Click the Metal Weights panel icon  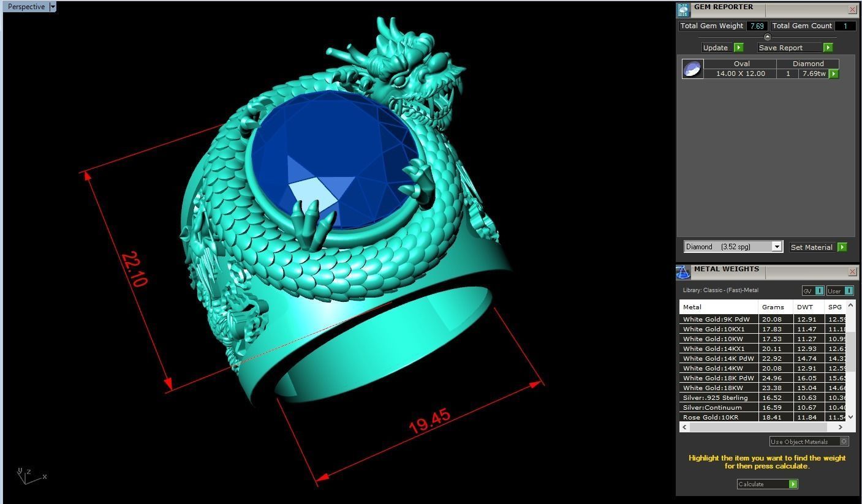click(683, 272)
